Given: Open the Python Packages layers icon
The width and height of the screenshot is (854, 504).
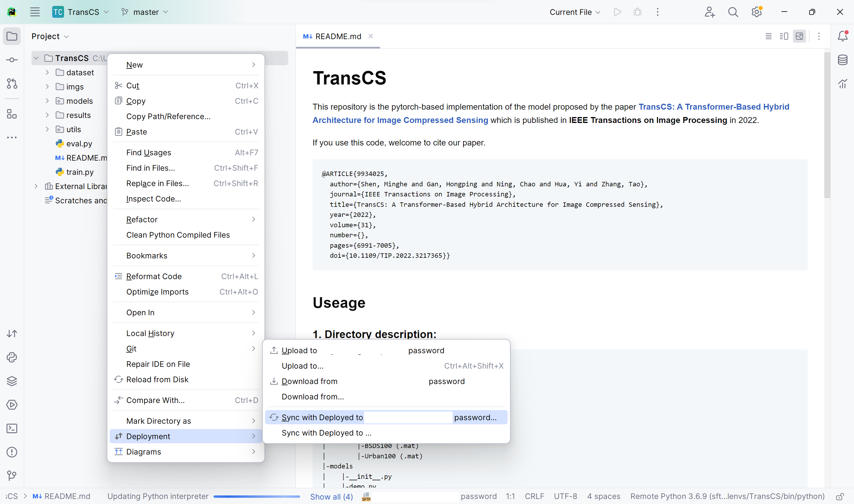Looking at the screenshot, I should click(x=12, y=381).
